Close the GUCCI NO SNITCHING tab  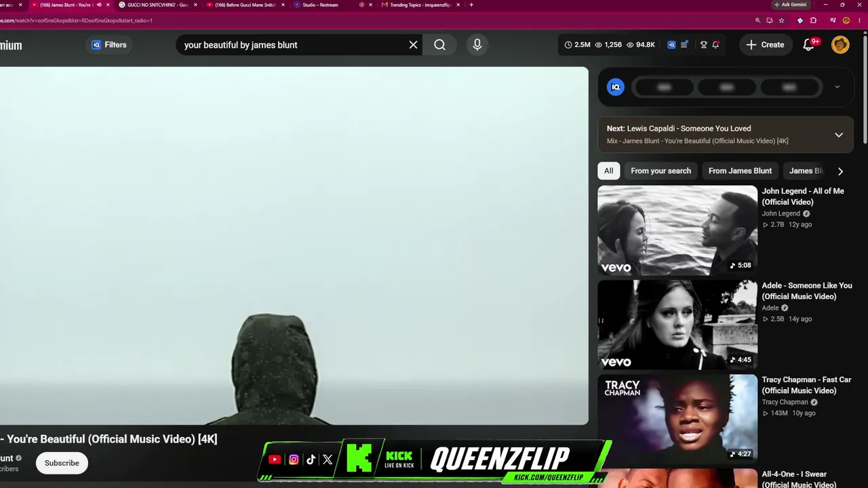pos(195,5)
